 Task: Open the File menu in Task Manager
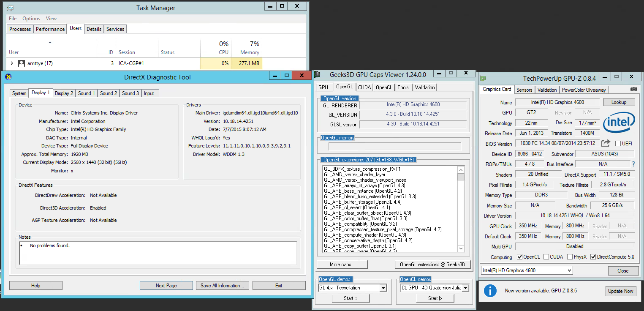(x=13, y=19)
